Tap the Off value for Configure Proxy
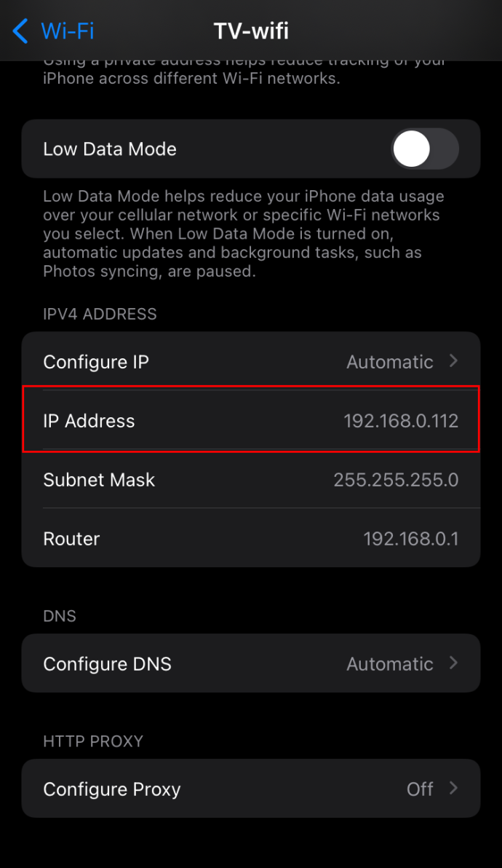The height and width of the screenshot is (868, 502). [421, 789]
